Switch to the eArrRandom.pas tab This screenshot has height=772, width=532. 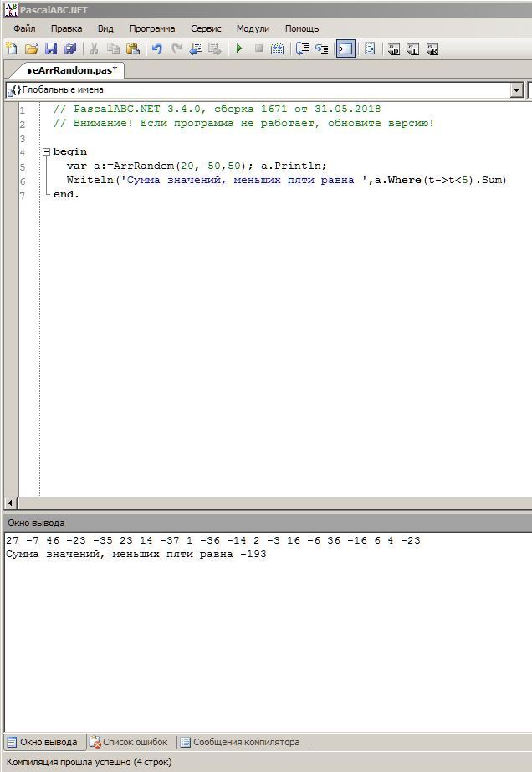point(71,70)
